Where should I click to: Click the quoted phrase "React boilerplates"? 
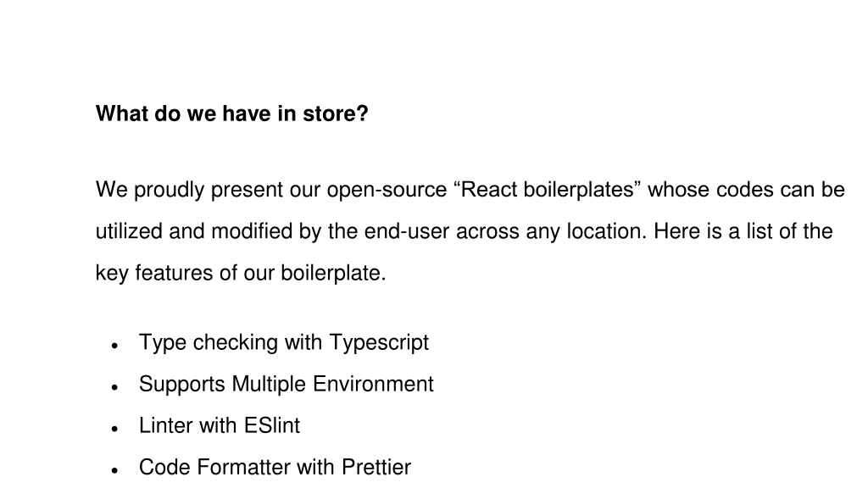pos(547,190)
